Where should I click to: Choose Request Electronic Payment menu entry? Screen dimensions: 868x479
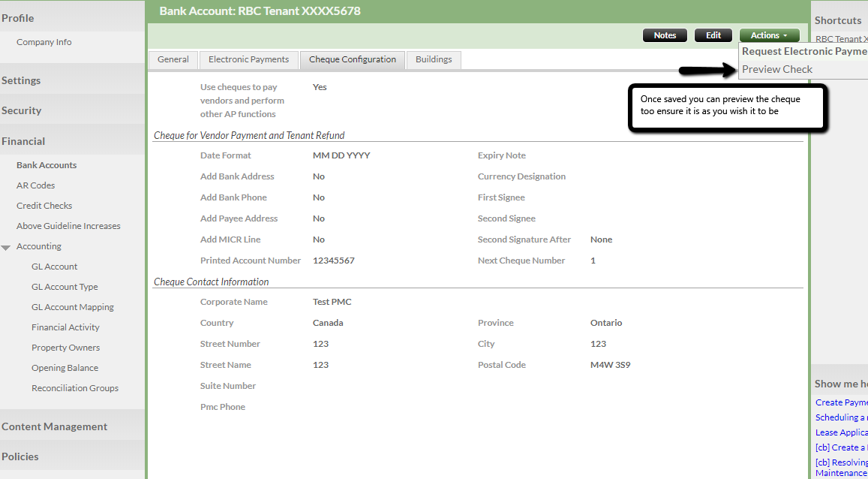pyautogui.click(x=804, y=52)
